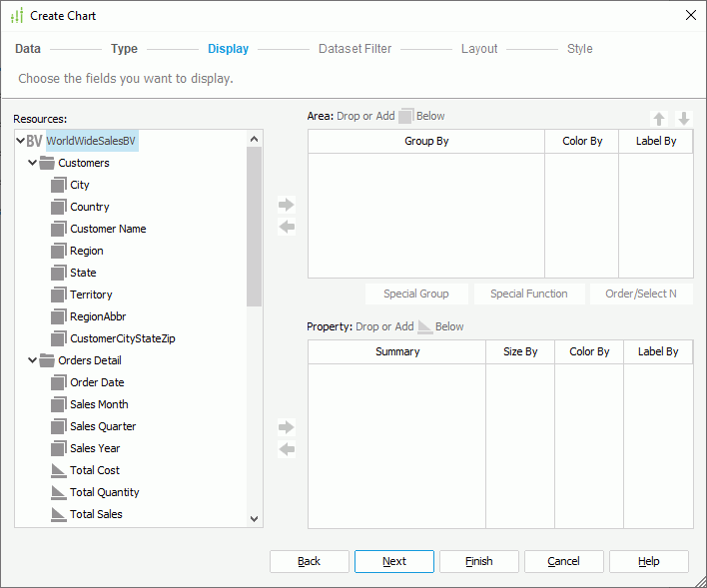The width and height of the screenshot is (707, 588).
Task: Click the remove arrow beside Area box
Action: tap(287, 227)
